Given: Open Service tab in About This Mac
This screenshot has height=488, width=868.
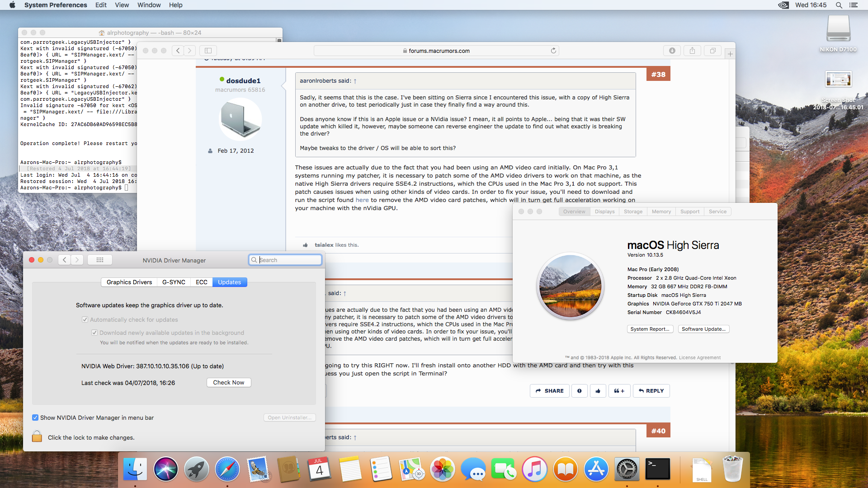Looking at the screenshot, I should (718, 211).
